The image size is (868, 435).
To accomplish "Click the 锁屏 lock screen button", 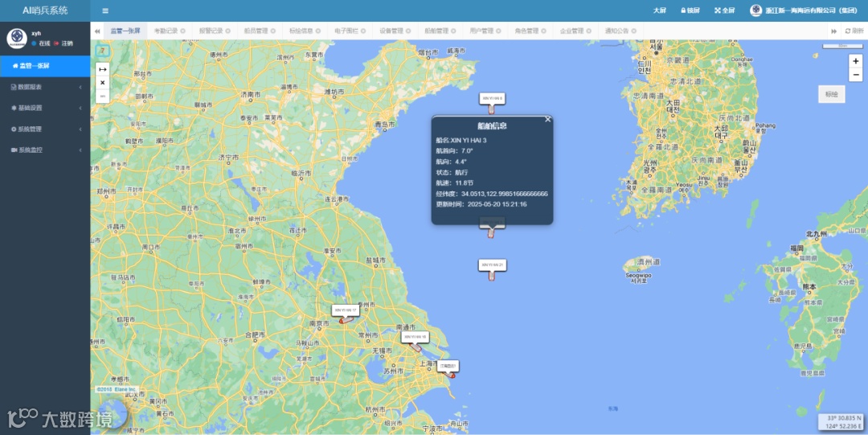I will [x=690, y=10].
